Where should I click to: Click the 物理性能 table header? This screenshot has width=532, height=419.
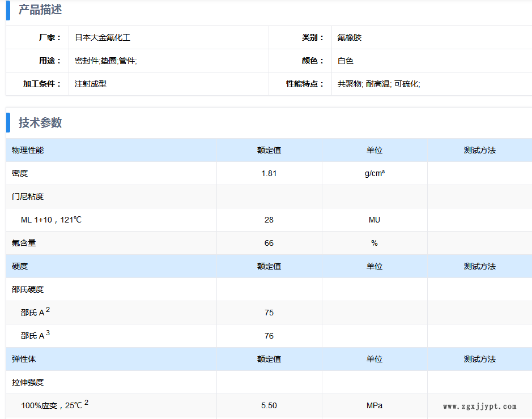tap(28, 150)
